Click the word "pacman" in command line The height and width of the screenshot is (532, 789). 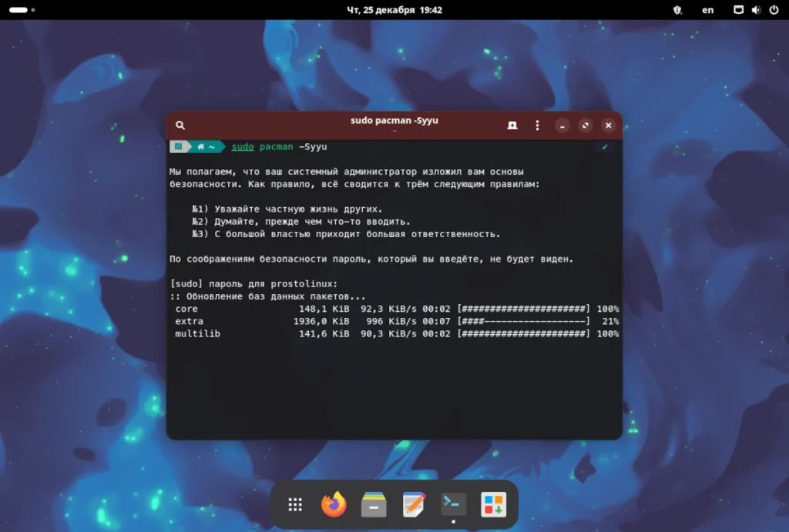277,147
